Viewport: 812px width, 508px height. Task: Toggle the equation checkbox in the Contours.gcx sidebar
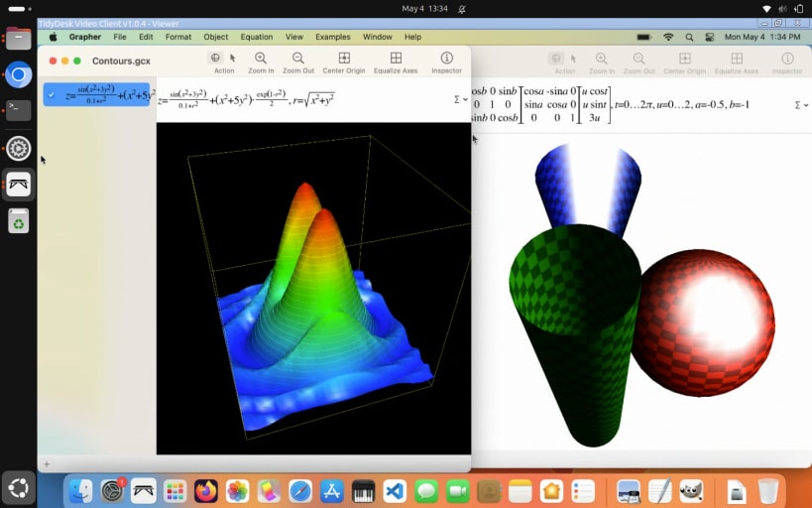pyautogui.click(x=52, y=95)
